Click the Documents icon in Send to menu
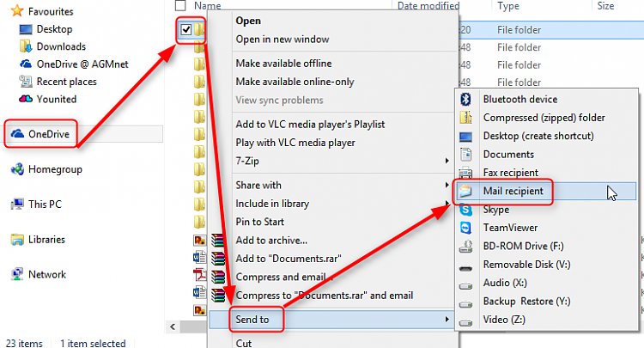The image size is (644, 348). [x=465, y=155]
